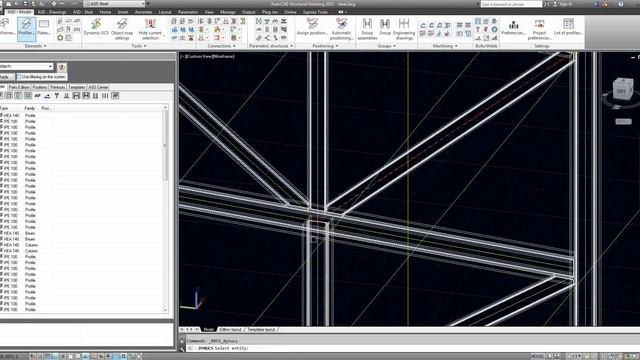The width and height of the screenshot is (640, 360).
Task: Click the Type column header
Action: click(x=4, y=108)
